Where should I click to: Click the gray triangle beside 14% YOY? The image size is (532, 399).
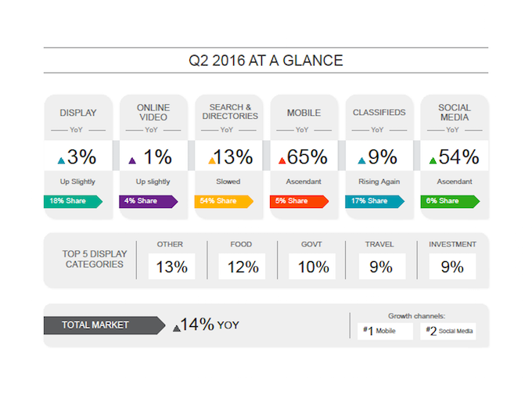177,328
